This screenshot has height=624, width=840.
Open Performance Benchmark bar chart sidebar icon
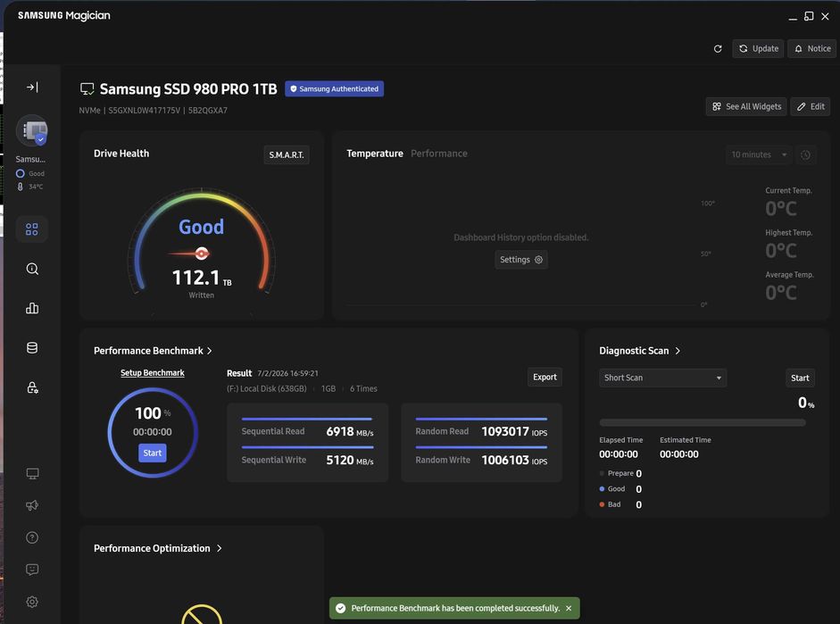[x=32, y=308]
